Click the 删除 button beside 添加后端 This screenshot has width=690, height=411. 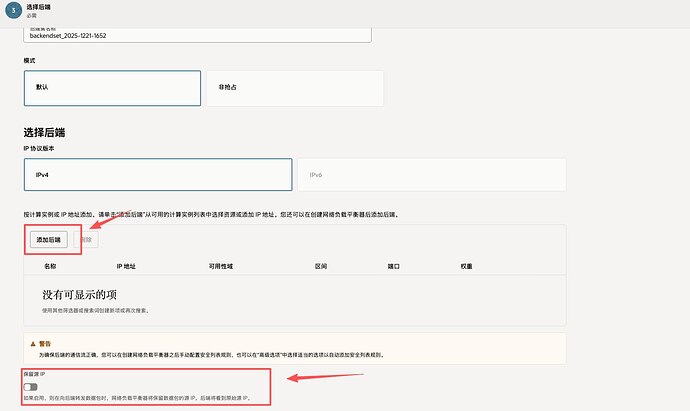coord(89,240)
